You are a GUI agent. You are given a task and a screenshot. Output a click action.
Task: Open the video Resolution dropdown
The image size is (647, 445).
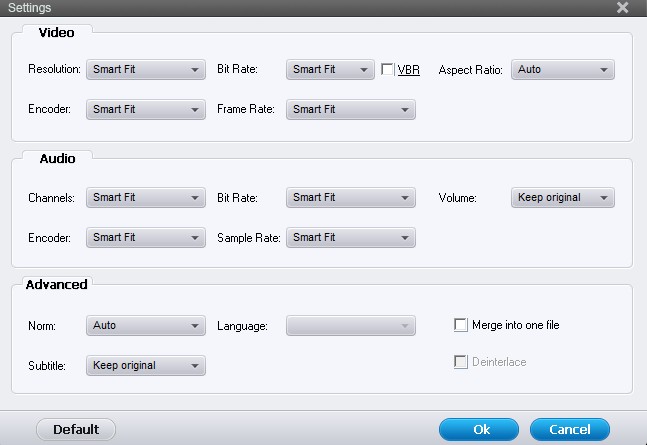tap(146, 70)
